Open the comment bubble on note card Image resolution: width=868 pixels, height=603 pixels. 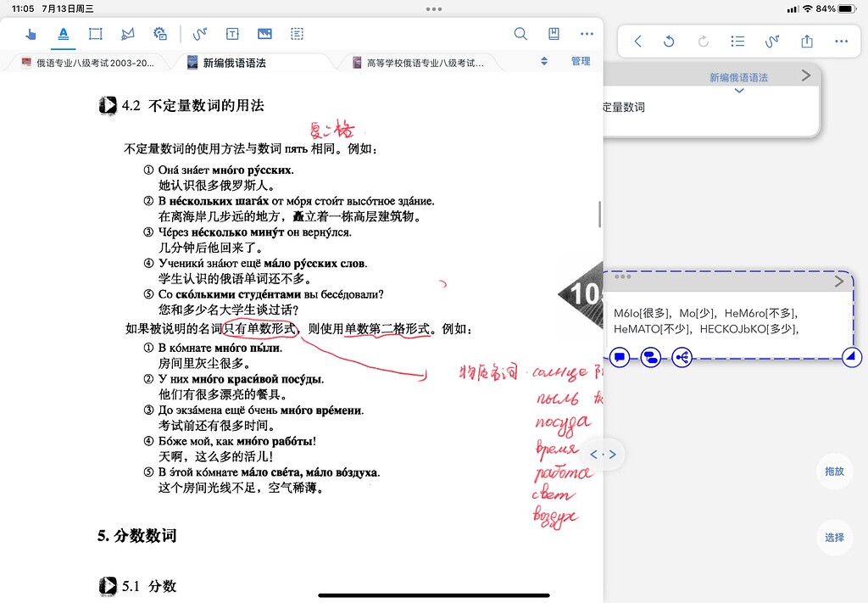pos(620,357)
